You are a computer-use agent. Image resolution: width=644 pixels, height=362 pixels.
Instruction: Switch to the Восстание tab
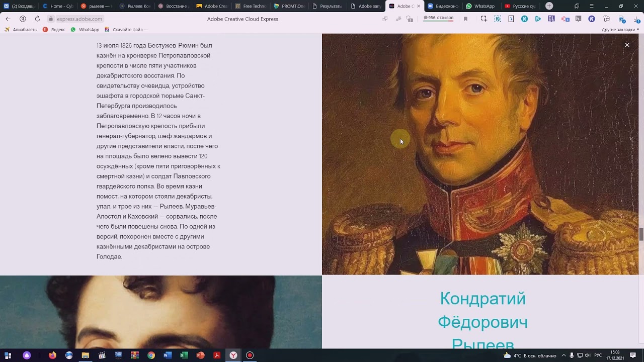174,6
